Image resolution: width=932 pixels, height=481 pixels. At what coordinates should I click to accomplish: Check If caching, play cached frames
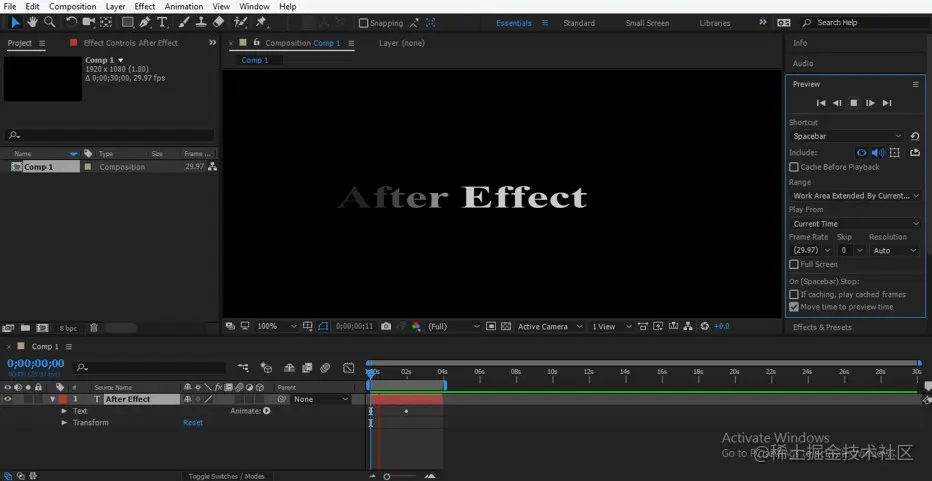(794, 294)
